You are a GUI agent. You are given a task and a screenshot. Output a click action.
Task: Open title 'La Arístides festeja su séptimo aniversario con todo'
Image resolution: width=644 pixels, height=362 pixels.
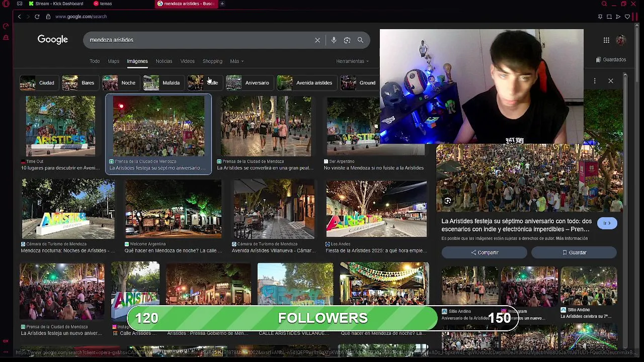click(x=517, y=225)
